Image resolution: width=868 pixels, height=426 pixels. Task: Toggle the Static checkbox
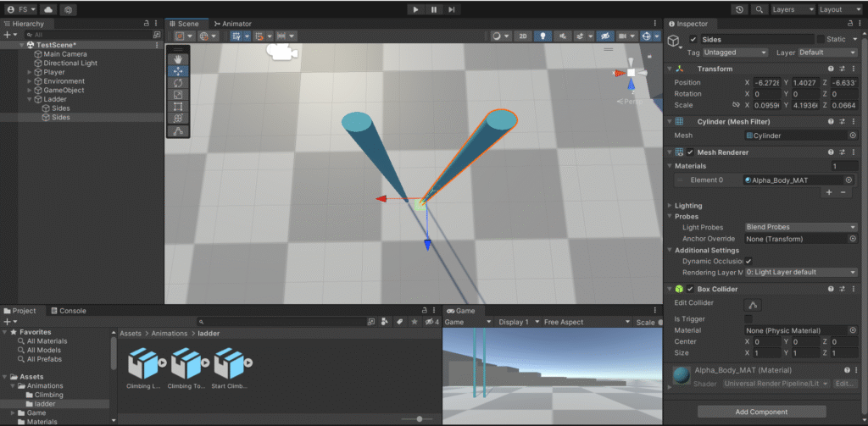820,40
